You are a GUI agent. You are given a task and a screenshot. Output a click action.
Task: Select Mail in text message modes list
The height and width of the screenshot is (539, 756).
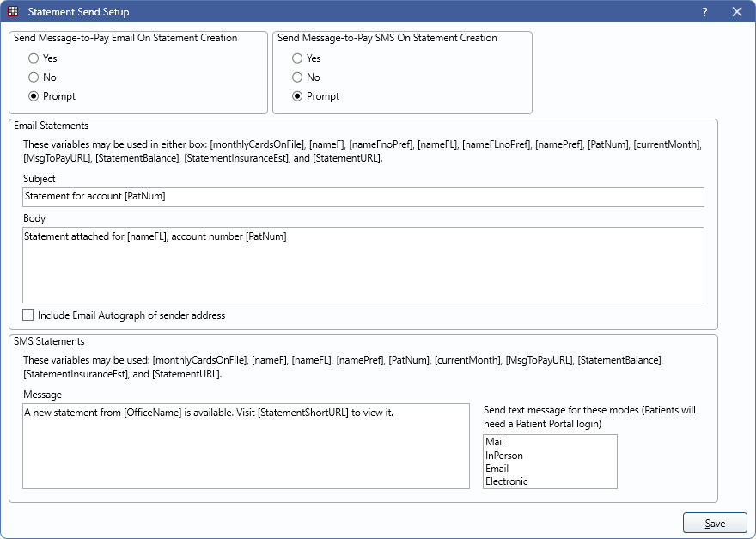click(495, 442)
